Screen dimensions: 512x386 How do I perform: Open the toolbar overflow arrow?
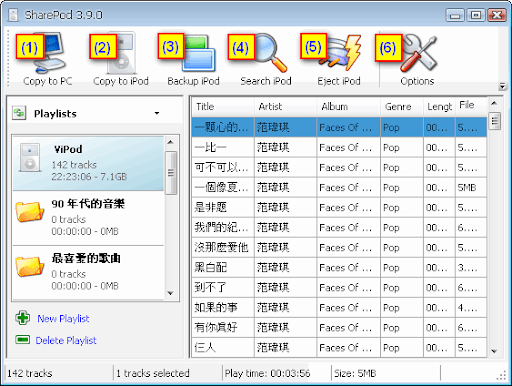click(x=502, y=86)
